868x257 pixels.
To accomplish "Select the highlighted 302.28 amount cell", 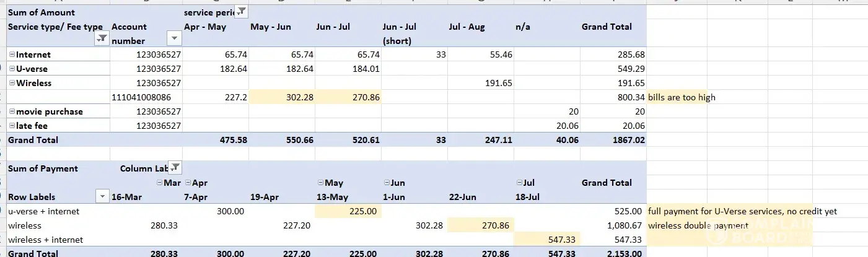I will pos(282,97).
